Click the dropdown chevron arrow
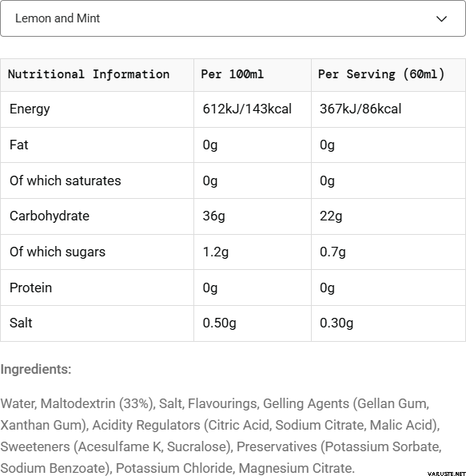The height and width of the screenshot is (476, 466). coord(441,19)
